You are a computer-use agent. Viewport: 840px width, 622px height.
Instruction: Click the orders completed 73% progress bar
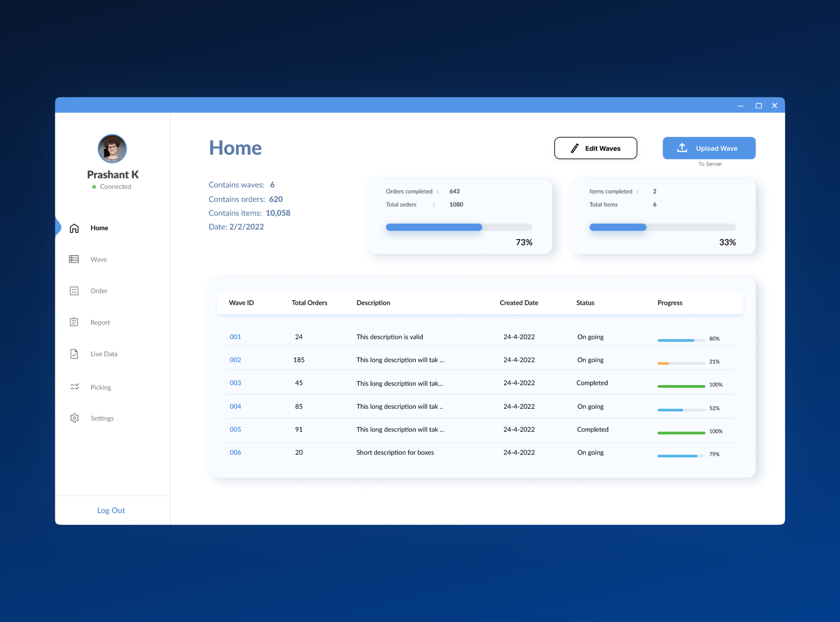pos(459,227)
